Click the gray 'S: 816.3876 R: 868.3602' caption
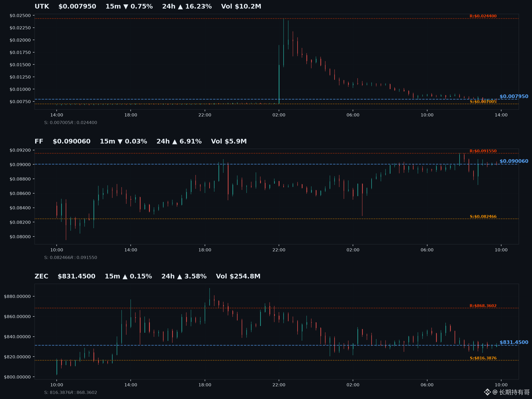This screenshot has height=399, width=532. (71, 393)
